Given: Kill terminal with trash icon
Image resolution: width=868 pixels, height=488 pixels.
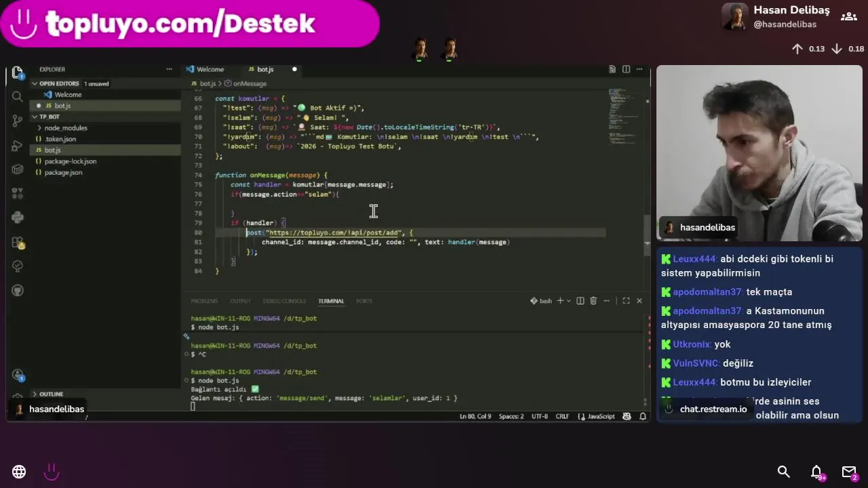Looking at the screenshot, I should coord(593,301).
